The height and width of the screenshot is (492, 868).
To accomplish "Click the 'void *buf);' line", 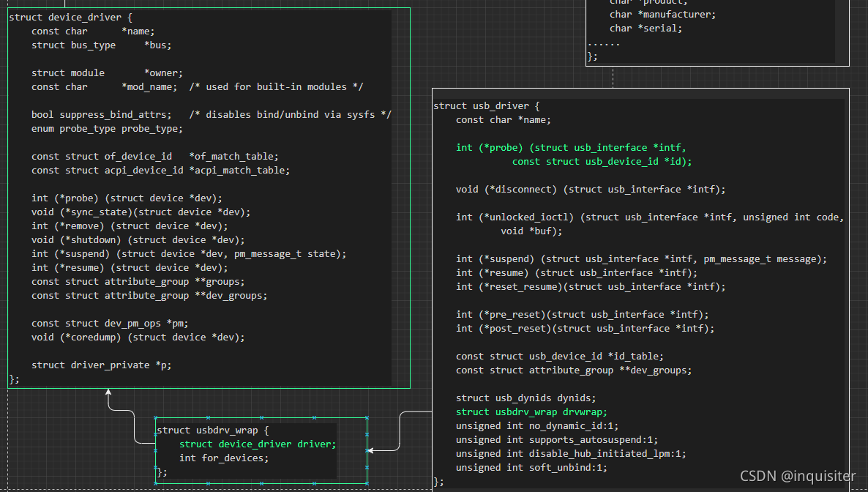I will click(x=531, y=231).
